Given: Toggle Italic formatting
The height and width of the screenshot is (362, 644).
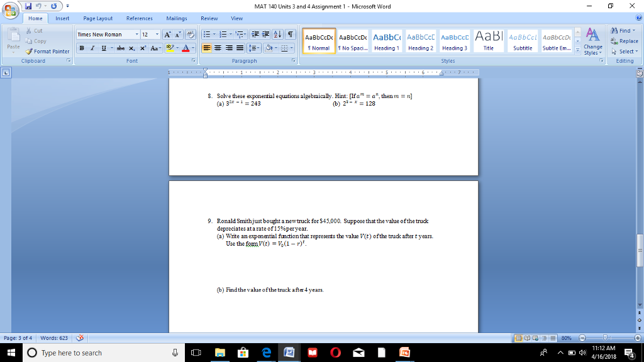Looking at the screenshot, I should (x=92, y=48).
